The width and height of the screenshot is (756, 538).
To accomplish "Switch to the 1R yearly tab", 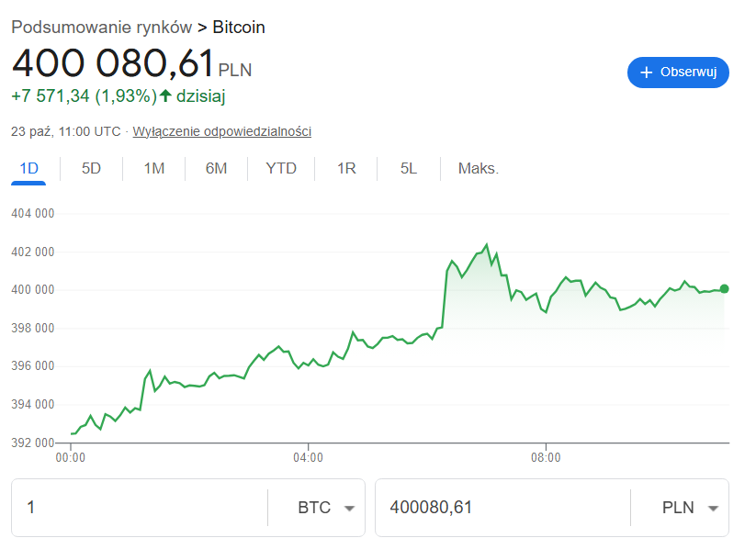I will 346,169.
